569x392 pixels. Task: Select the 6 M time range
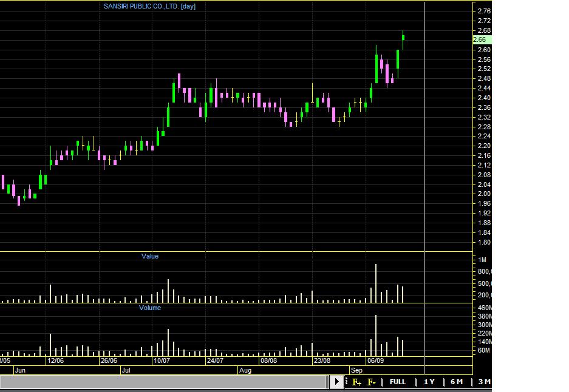point(457,382)
